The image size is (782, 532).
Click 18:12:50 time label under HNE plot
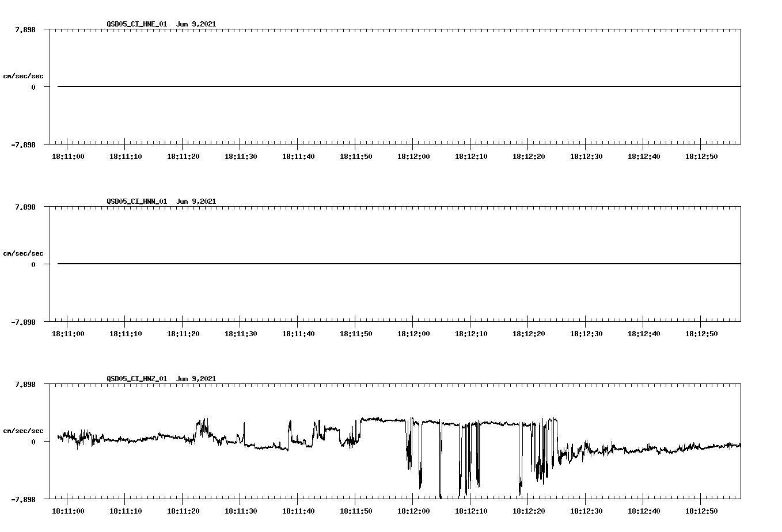click(701, 156)
